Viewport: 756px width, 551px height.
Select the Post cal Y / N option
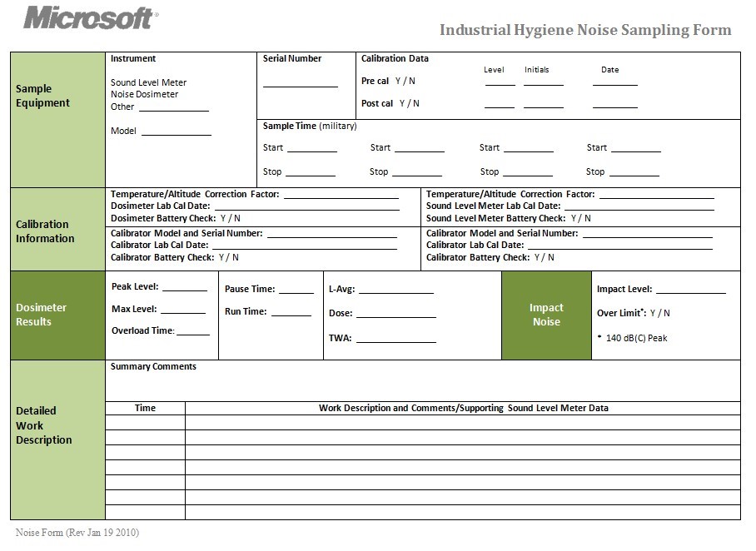click(409, 103)
